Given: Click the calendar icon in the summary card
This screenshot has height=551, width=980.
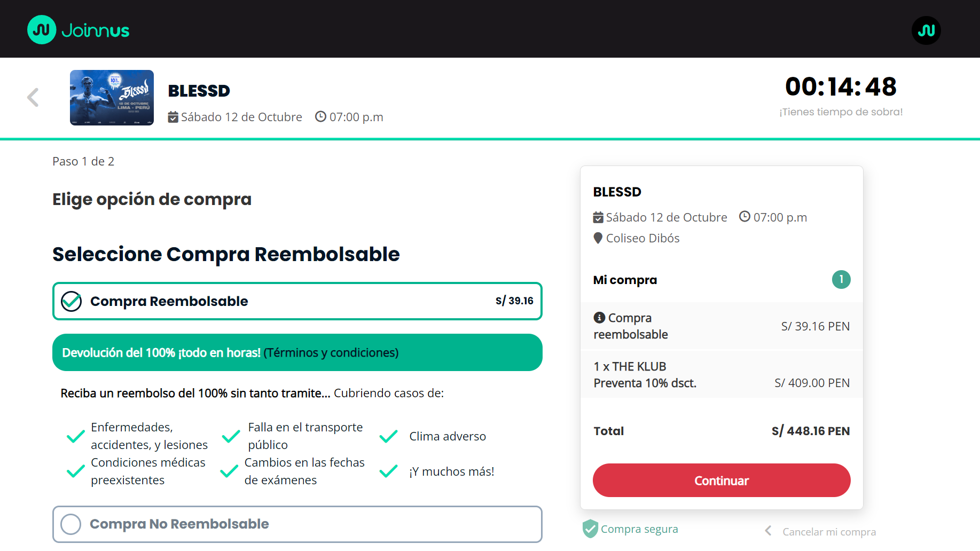Looking at the screenshot, I should pos(598,218).
